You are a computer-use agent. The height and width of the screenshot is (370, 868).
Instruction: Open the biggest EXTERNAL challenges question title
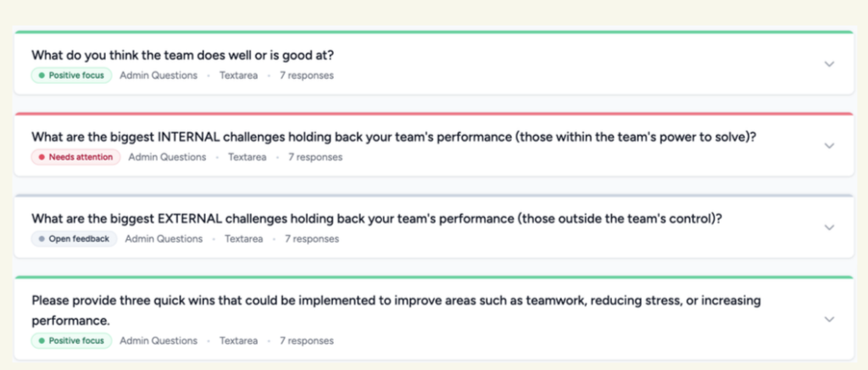pyautogui.click(x=376, y=218)
